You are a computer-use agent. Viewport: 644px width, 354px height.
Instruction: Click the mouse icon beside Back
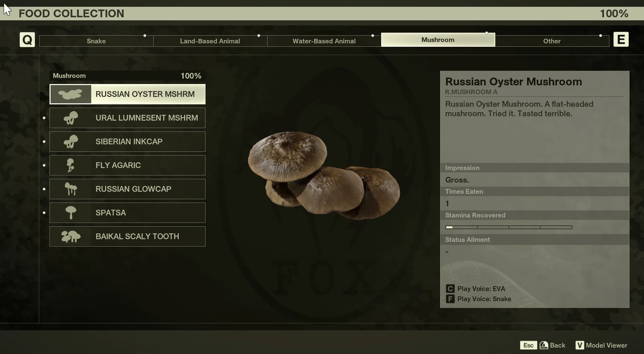(x=544, y=345)
